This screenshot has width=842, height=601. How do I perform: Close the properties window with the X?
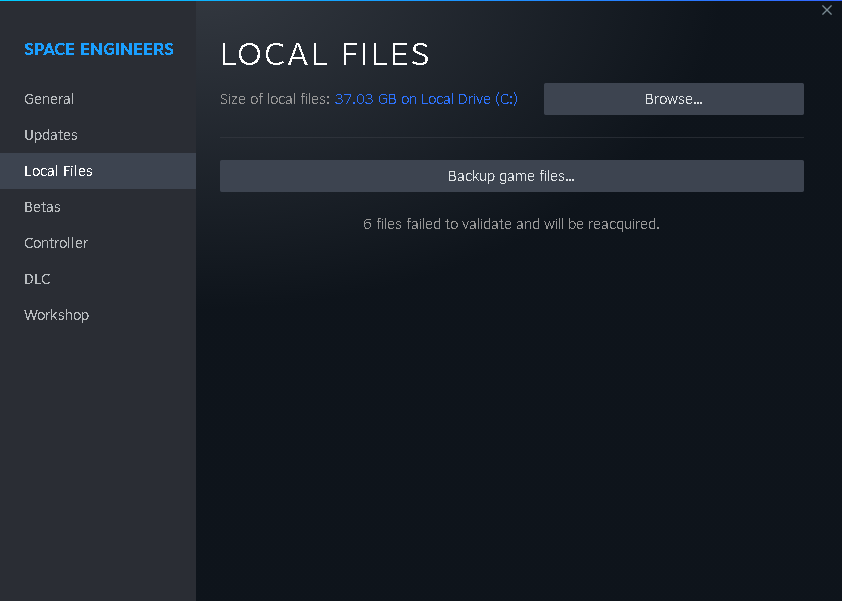click(827, 10)
